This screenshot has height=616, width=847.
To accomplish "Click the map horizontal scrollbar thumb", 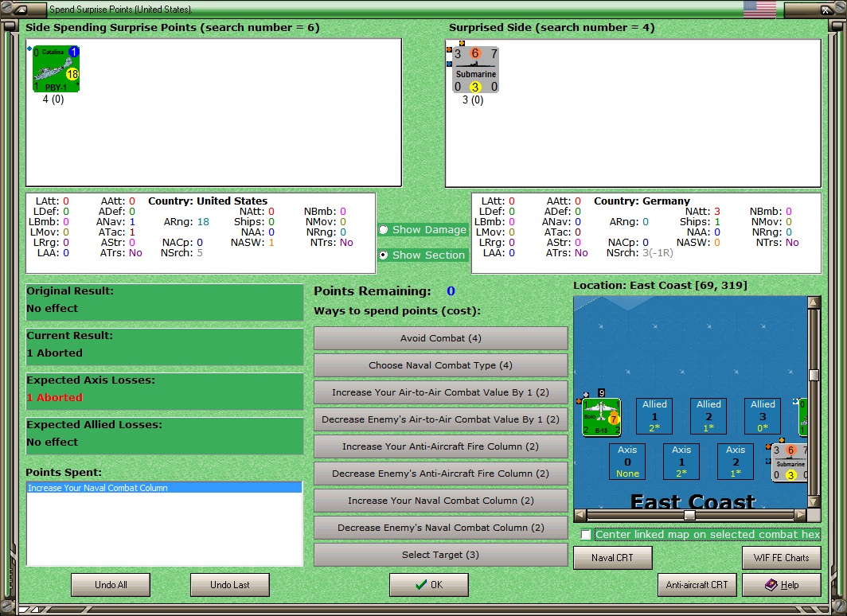I will pyautogui.click(x=689, y=514).
